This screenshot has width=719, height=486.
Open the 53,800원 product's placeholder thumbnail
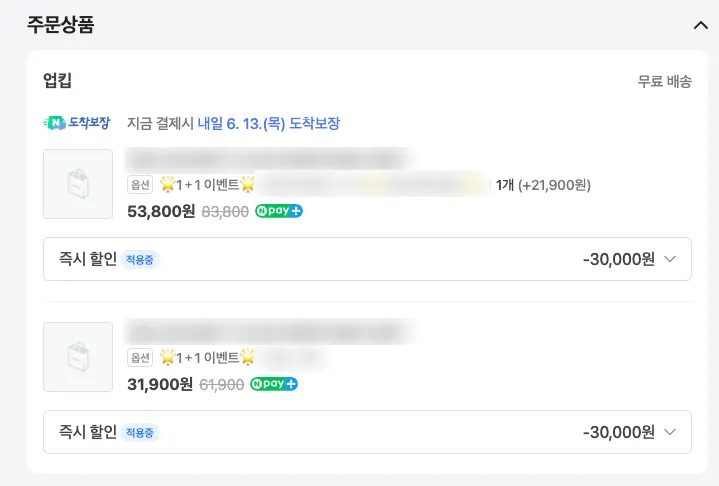coord(78,184)
